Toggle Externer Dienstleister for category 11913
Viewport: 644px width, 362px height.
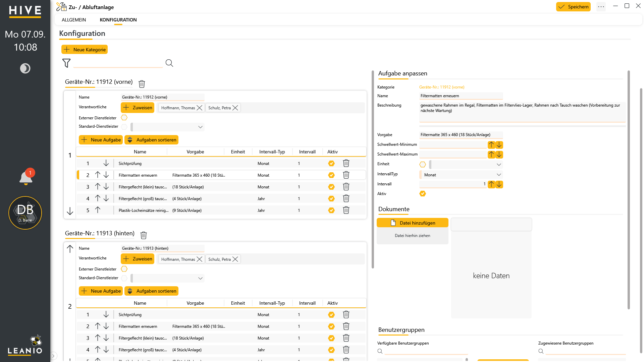click(124, 269)
